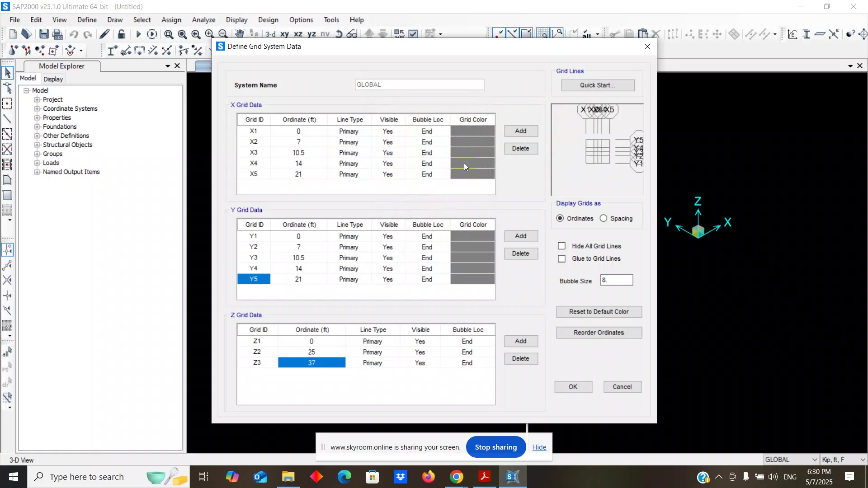The image size is (868, 488).
Task: Switch to the xy plane view
Action: (284, 34)
